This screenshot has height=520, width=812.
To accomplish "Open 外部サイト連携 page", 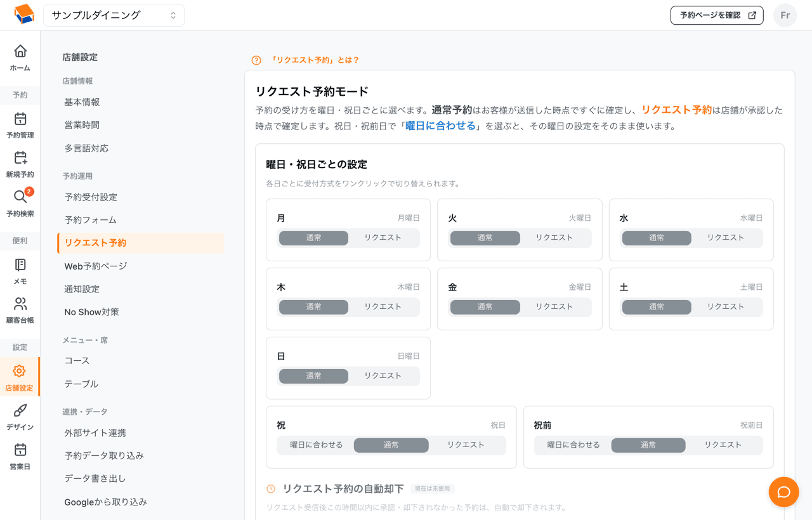I will [141, 433].
